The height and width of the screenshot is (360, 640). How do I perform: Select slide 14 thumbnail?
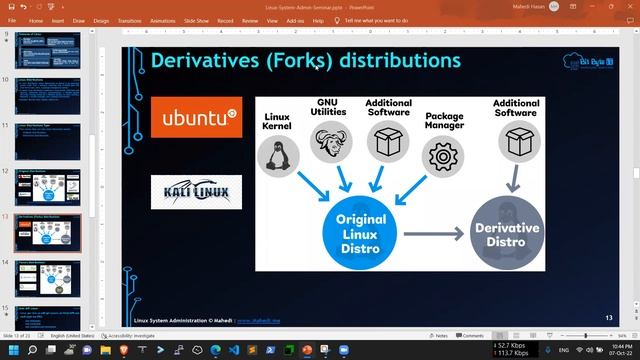pos(48,279)
